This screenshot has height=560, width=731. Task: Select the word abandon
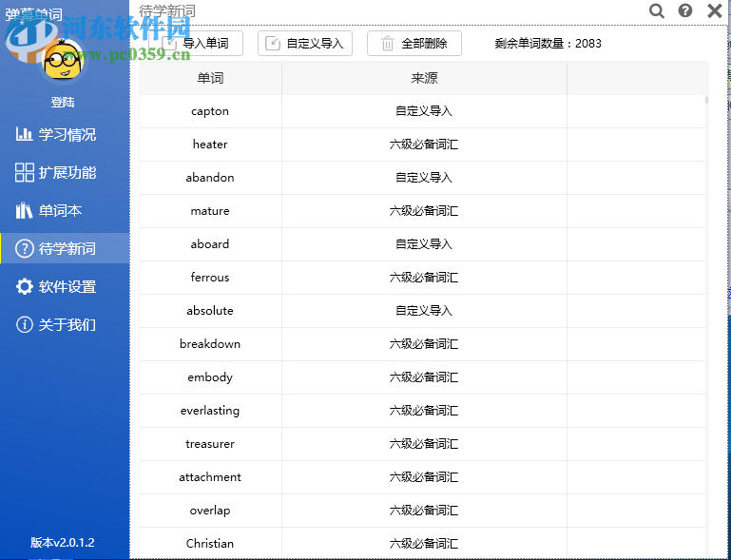point(210,177)
